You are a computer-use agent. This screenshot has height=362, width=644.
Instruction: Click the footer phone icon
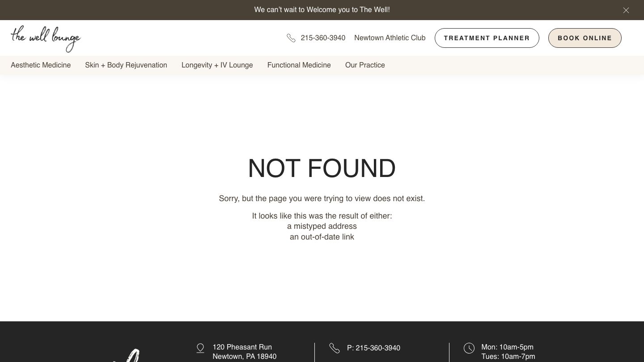pyautogui.click(x=335, y=348)
